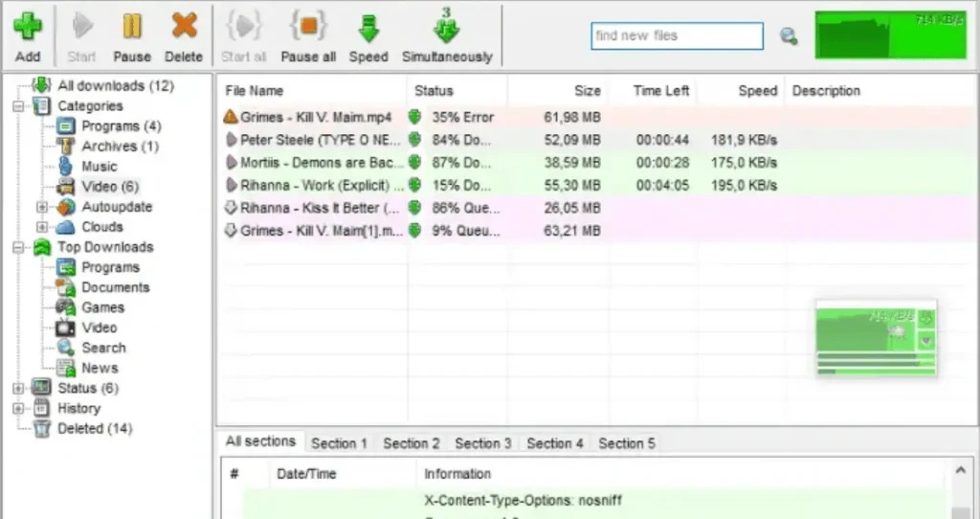This screenshot has width=980, height=519.
Task: Switch to the All sections tab
Action: point(260,441)
